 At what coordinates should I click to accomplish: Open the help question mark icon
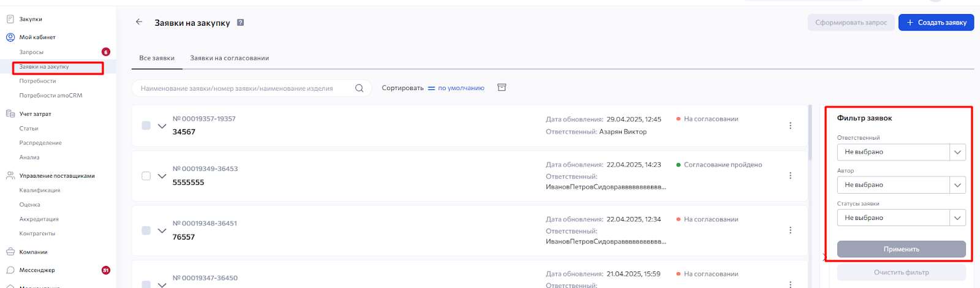[x=241, y=23]
